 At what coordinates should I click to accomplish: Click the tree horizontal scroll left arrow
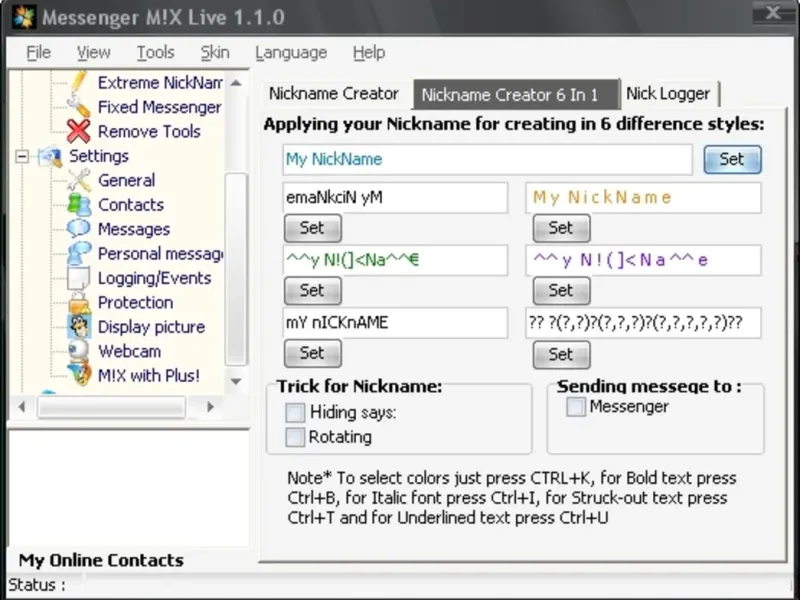click(x=21, y=407)
